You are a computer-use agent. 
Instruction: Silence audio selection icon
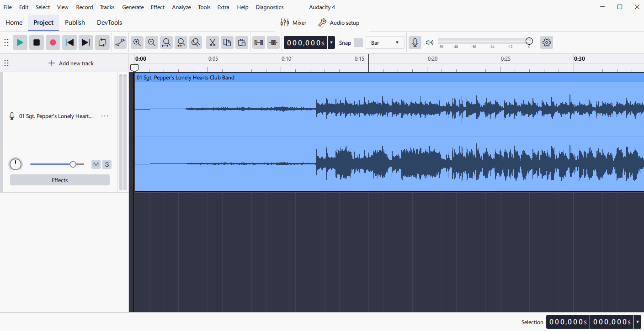click(273, 42)
